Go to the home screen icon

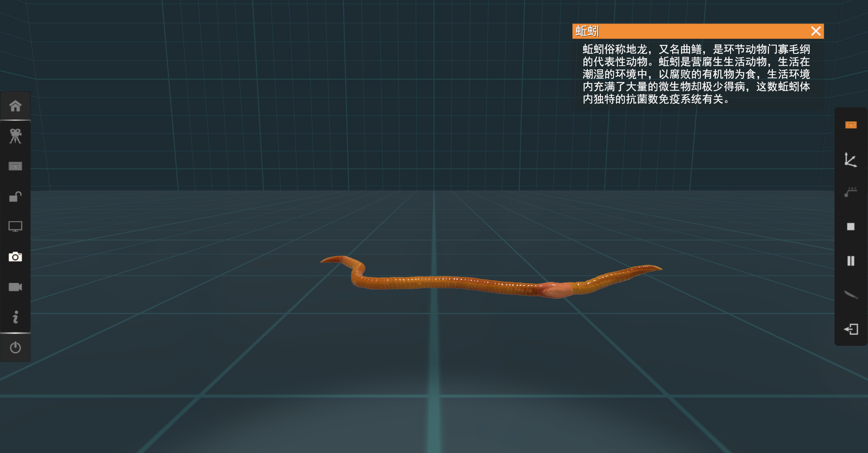15,106
